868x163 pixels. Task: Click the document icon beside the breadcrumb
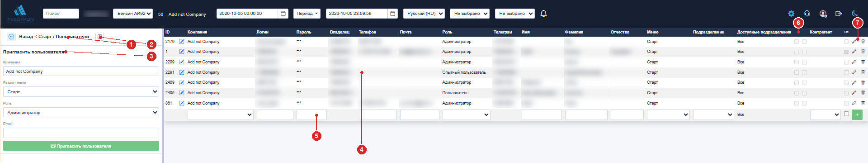point(100,37)
